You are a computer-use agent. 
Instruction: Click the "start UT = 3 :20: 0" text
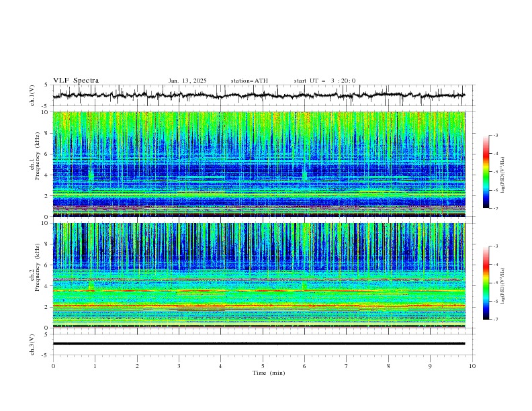[x=324, y=81]
